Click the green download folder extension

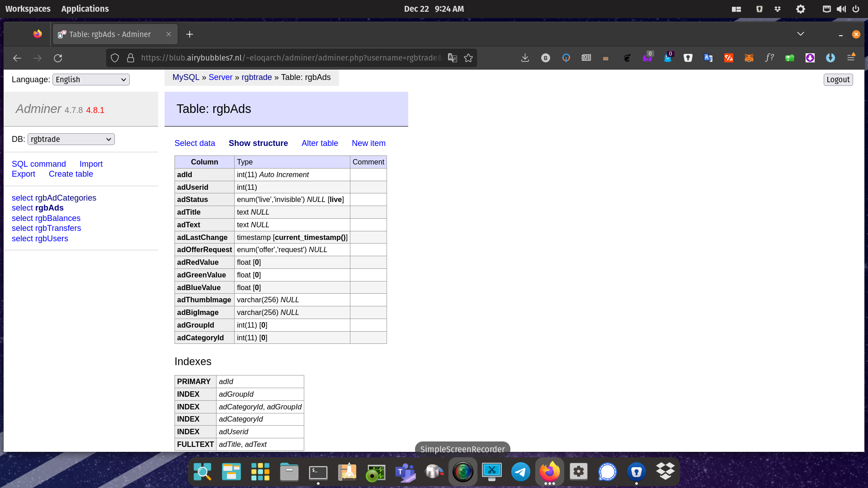[x=790, y=58]
